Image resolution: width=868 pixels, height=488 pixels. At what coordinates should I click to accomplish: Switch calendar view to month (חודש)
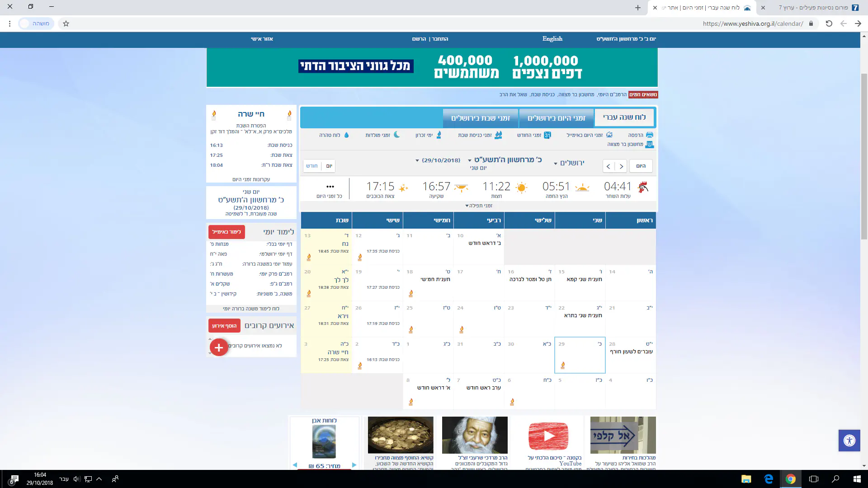point(311,166)
